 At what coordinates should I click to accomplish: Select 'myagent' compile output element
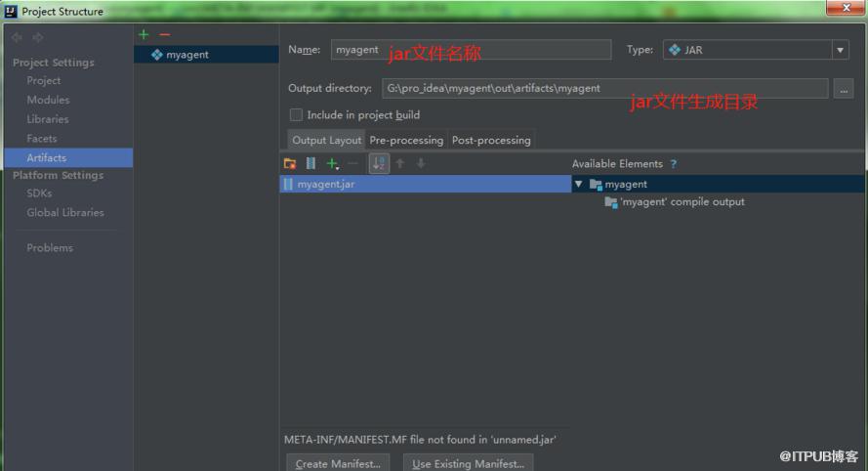pyautogui.click(x=675, y=202)
